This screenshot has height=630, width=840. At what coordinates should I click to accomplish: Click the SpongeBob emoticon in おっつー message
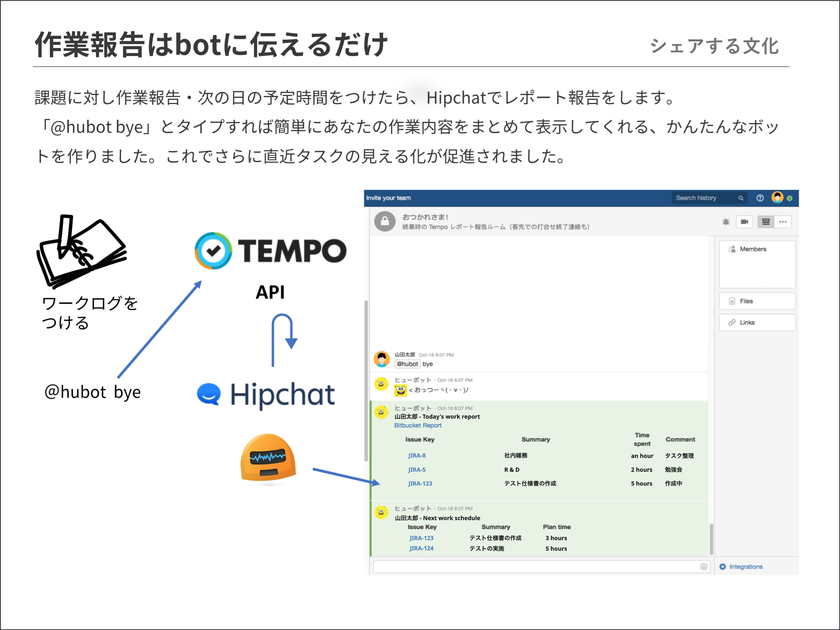pos(400,390)
